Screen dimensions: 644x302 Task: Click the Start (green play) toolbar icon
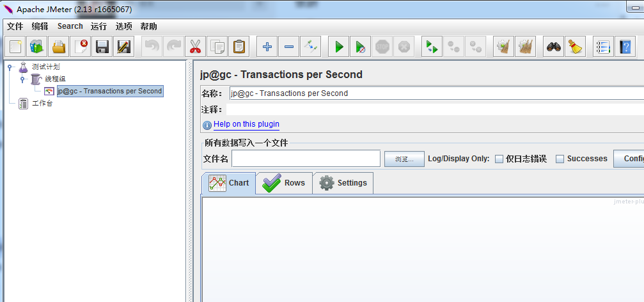pos(340,47)
